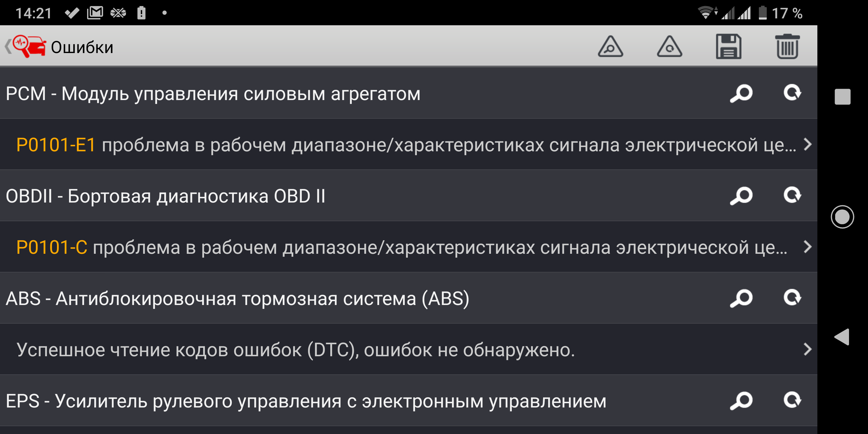This screenshot has width=868, height=434.
Task: Delete all stored error codes via trash icon
Action: 788,47
